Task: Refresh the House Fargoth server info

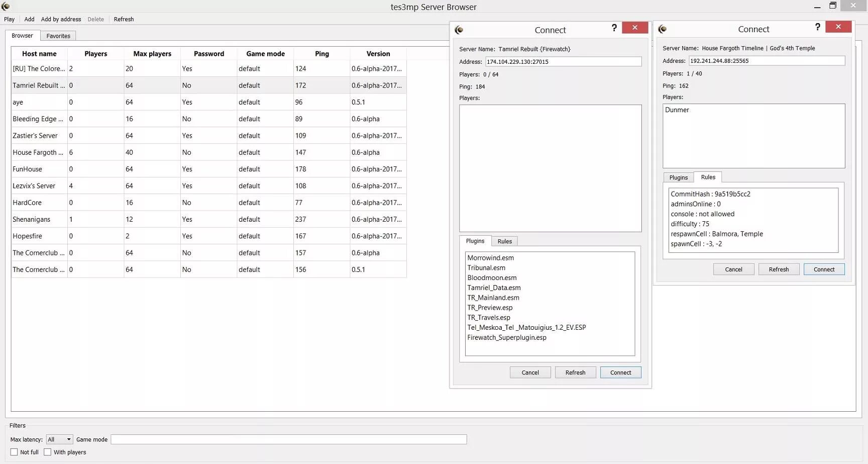Action: 779,269
